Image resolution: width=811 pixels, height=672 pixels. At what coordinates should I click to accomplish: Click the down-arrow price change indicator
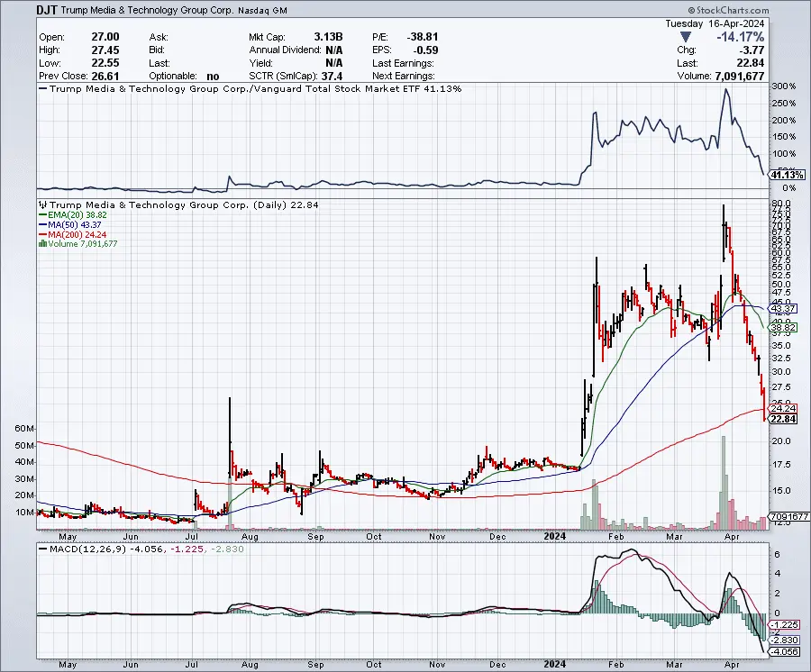[x=686, y=36]
